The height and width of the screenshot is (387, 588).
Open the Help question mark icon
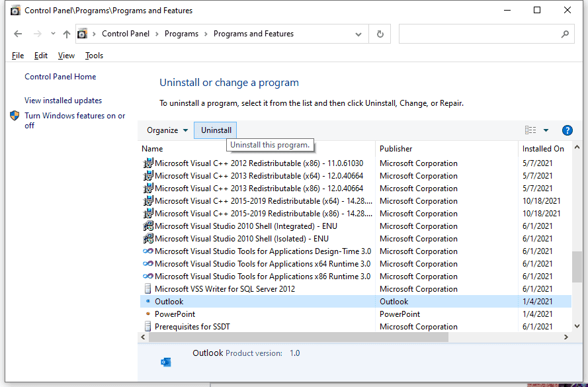567,130
